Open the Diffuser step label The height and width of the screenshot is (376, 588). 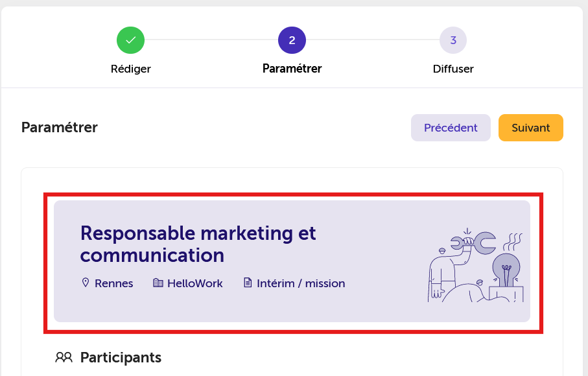(453, 69)
